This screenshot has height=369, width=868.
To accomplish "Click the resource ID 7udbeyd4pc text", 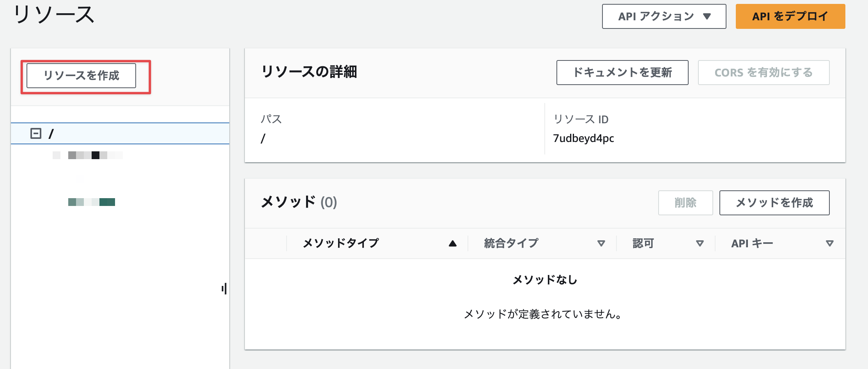I will (583, 138).
